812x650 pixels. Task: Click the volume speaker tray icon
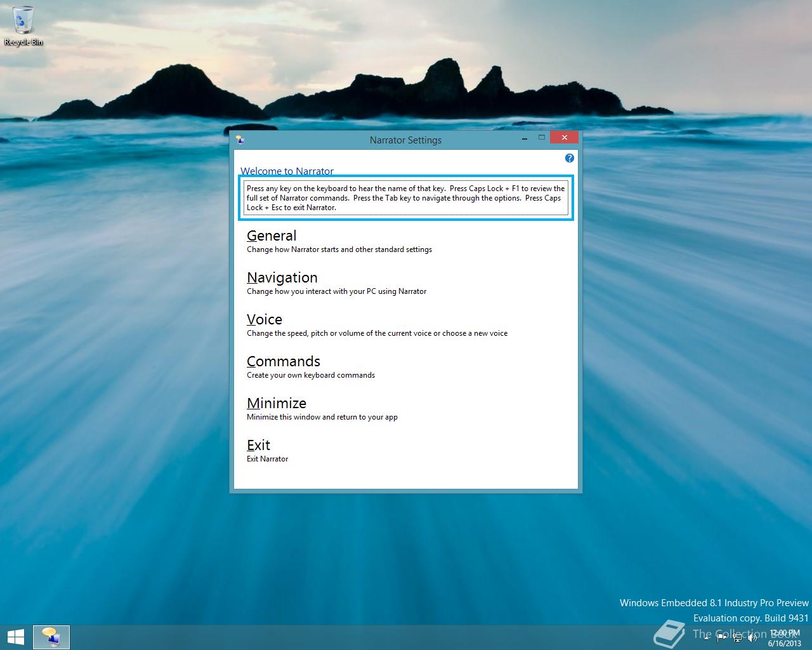(x=752, y=637)
